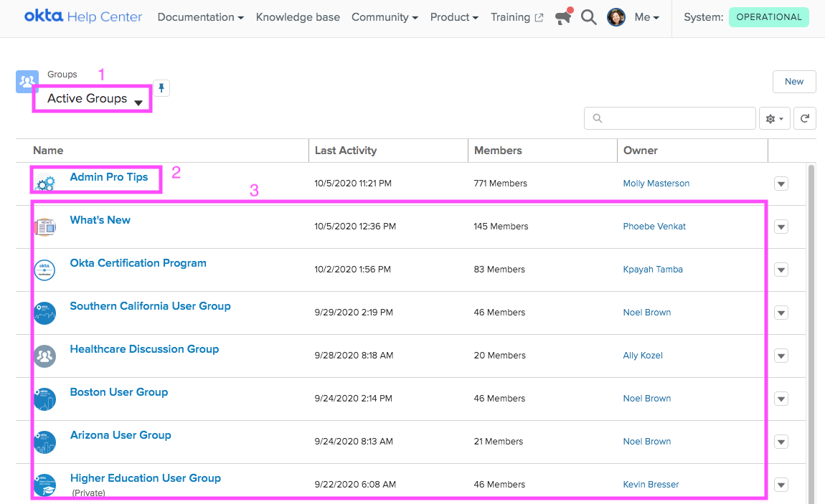Click the '10/5/2020 12:36 PM' activity cell
Viewport: 825px width, 504px height.
[x=355, y=227]
